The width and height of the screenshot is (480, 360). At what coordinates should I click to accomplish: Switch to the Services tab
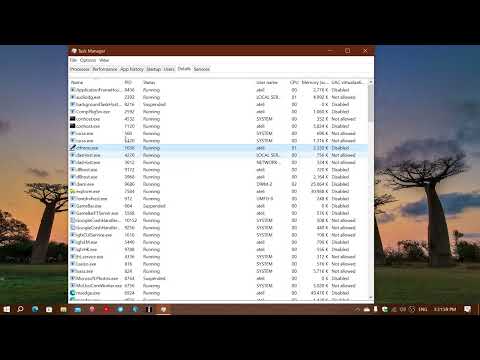202,69
